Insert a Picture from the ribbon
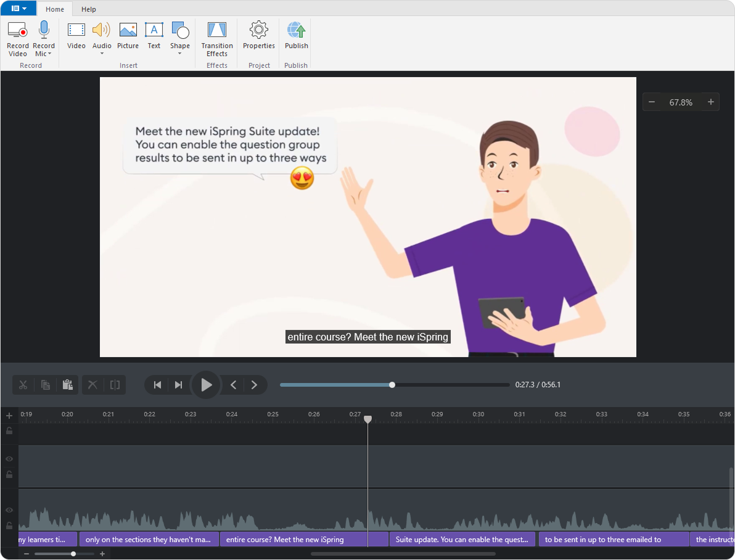Viewport: 735px width, 560px height. tap(128, 31)
